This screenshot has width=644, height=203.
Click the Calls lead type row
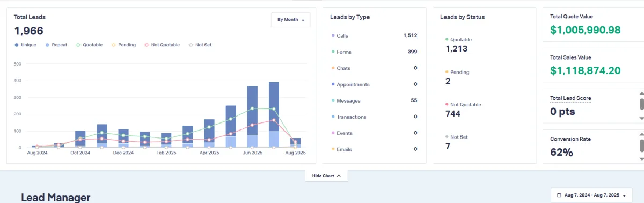pos(375,36)
